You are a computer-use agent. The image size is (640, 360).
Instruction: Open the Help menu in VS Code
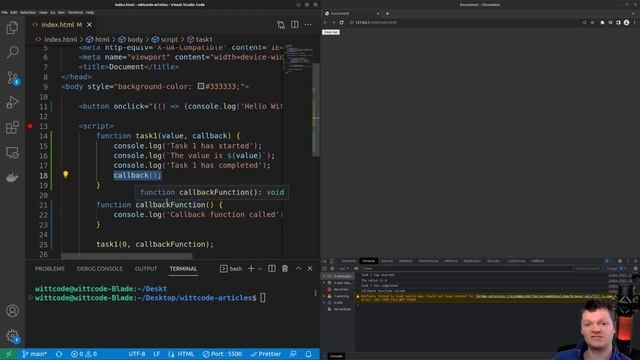(90, 13)
